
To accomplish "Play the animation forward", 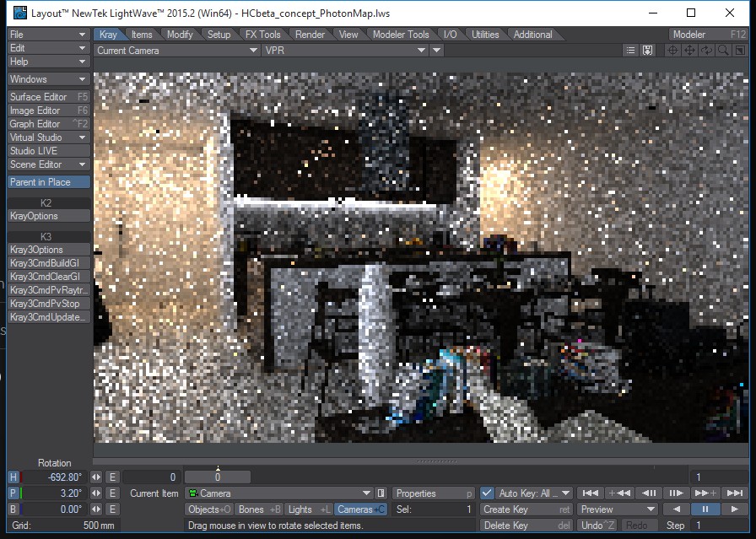I will coord(734,509).
